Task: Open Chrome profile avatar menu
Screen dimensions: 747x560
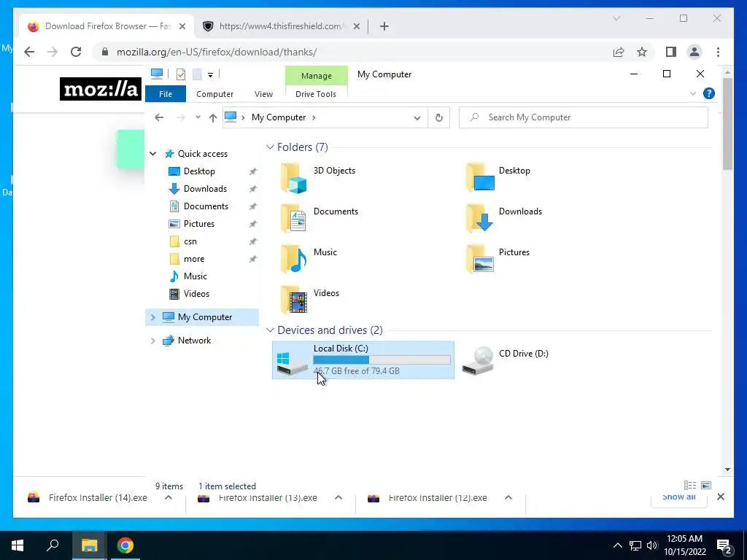Action: point(694,52)
